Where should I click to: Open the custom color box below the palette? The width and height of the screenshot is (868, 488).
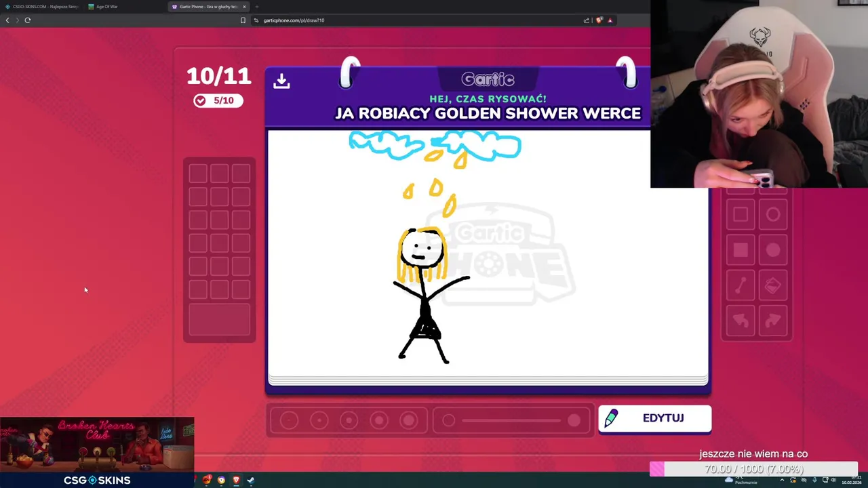coord(219,319)
